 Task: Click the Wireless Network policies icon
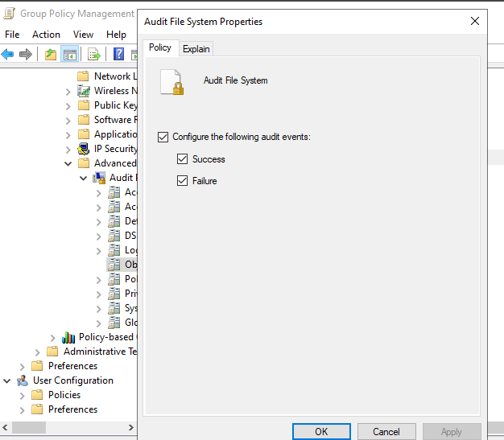tap(84, 91)
